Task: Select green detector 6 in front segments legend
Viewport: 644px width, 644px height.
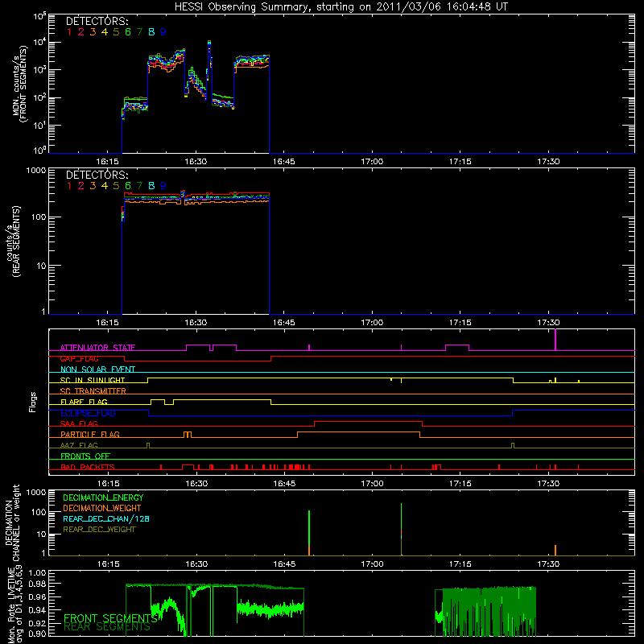Action: pyautogui.click(x=128, y=32)
